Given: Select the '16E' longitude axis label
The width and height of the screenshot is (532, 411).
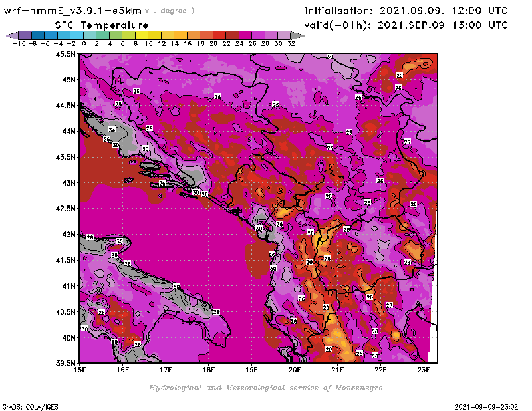Looking at the screenshot, I should pyautogui.click(x=123, y=370).
